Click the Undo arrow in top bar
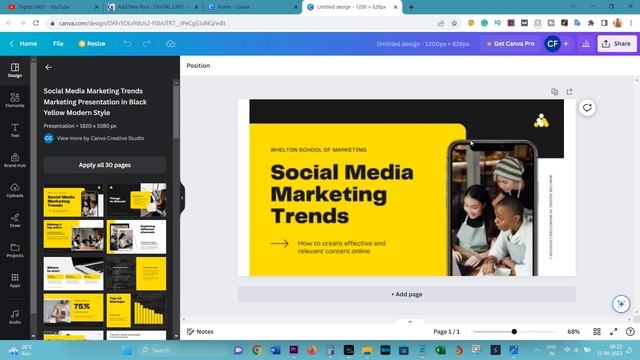 127,44
